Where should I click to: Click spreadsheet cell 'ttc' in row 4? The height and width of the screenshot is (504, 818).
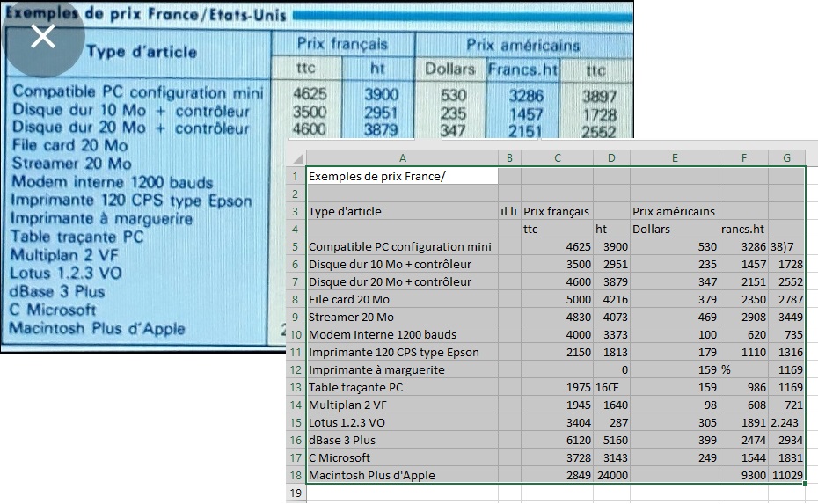pyautogui.click(x=557, y=229)
